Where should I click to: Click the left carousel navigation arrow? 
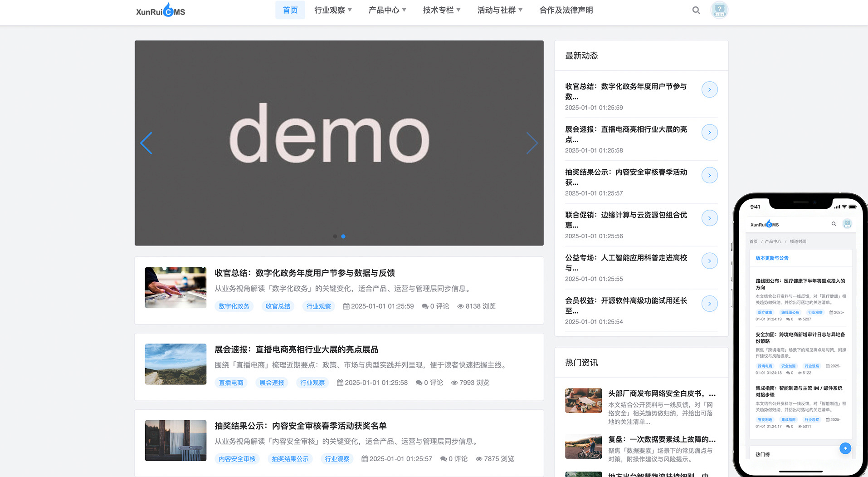[146, 143]
